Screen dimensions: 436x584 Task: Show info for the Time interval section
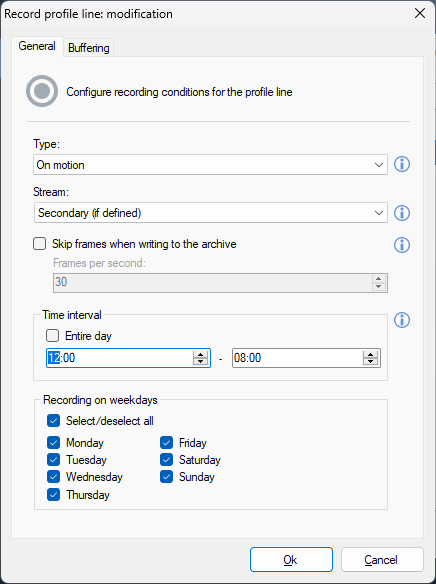(x=402, y=320)
